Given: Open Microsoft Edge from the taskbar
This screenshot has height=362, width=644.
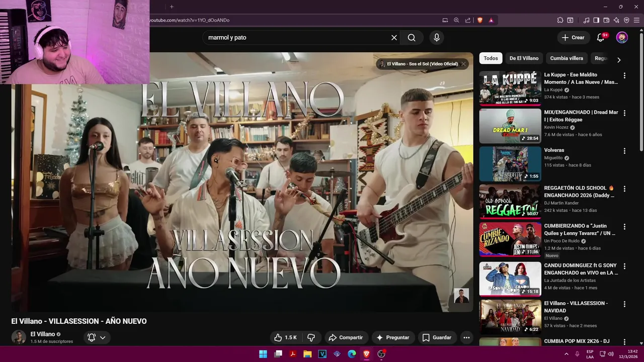Looking at the screenshot, I should [352, 354].
